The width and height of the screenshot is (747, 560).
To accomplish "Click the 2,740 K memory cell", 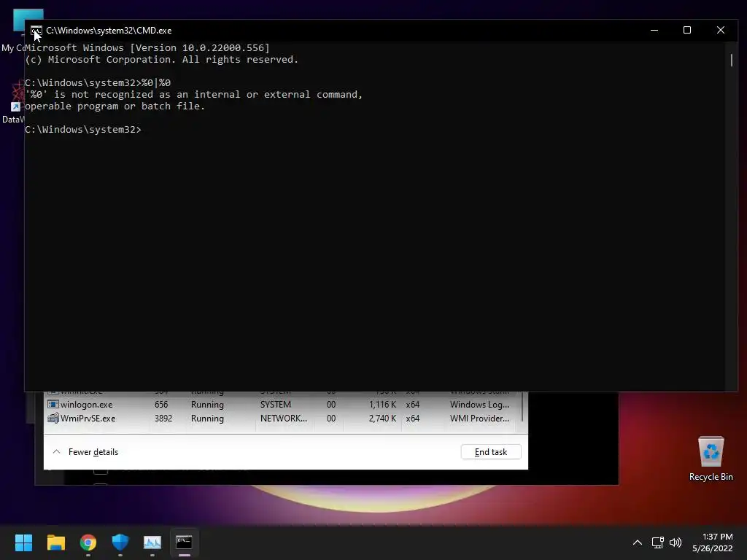I will pyautogui.click(x=382, y=418).
